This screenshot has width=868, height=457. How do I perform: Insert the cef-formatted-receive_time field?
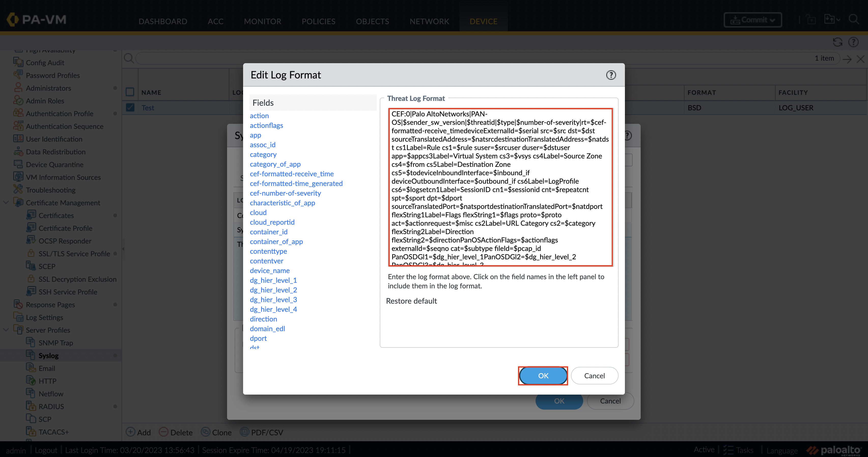[291, 174]
